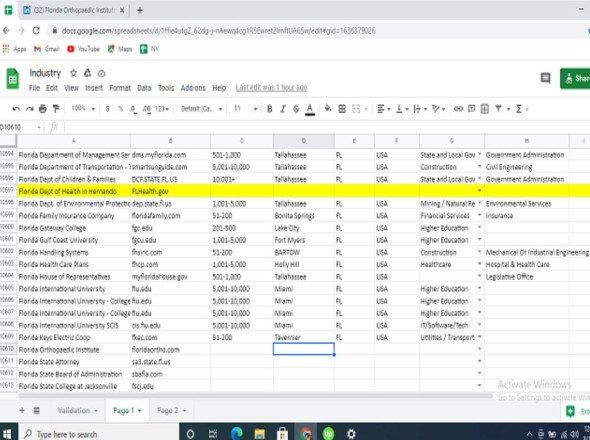Click the Redo icon in toolbar

[29, 109]
